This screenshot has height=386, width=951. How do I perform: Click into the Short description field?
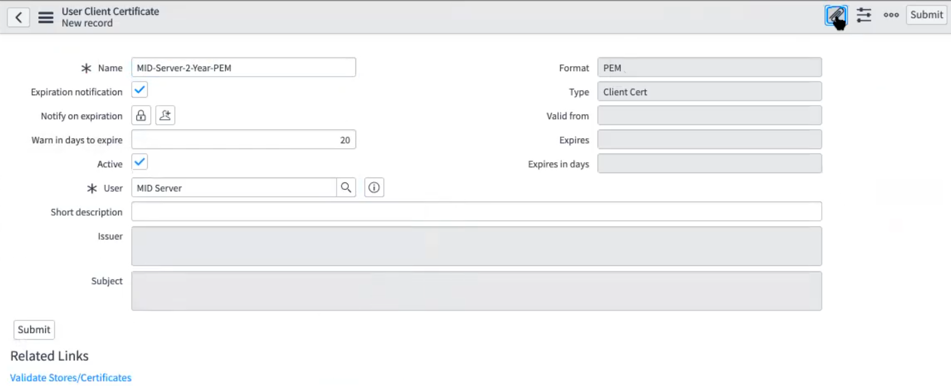coord(476,212)
